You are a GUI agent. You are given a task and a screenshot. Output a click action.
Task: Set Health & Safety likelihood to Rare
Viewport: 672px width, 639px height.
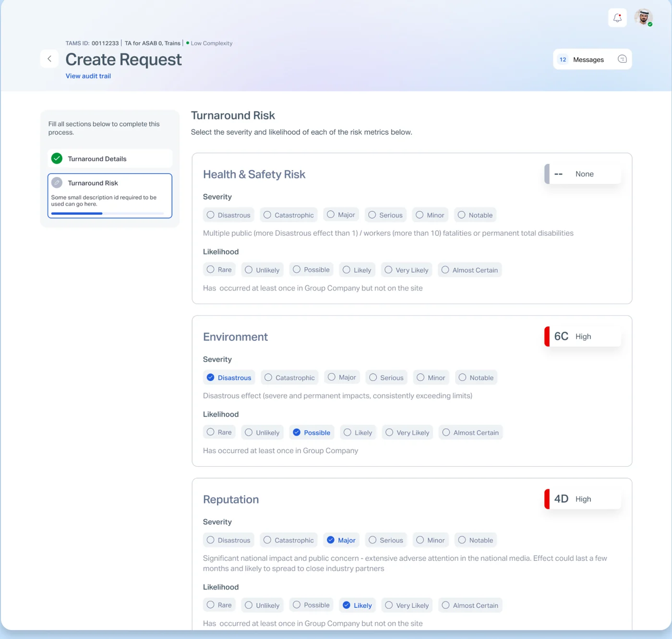tap(219, 270)
